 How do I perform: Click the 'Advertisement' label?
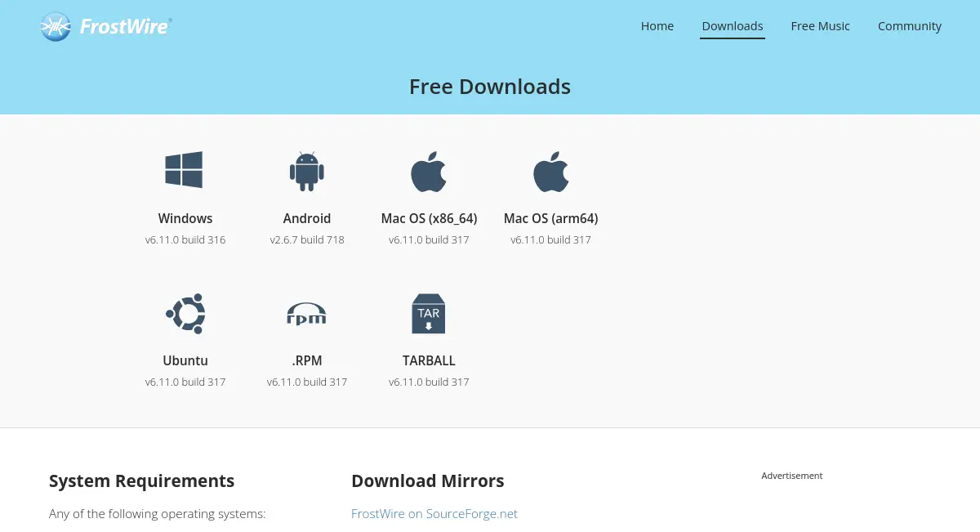(792, 476)
